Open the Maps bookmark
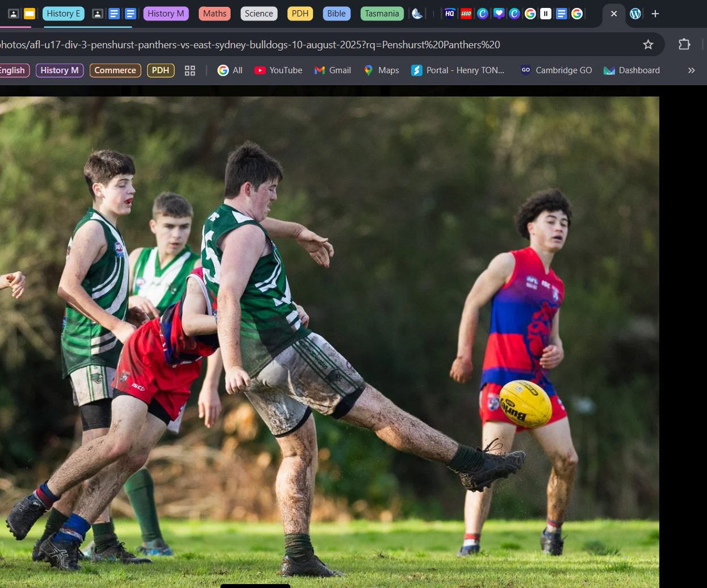This screenshot has width=707, height=588. click(382, 70)
